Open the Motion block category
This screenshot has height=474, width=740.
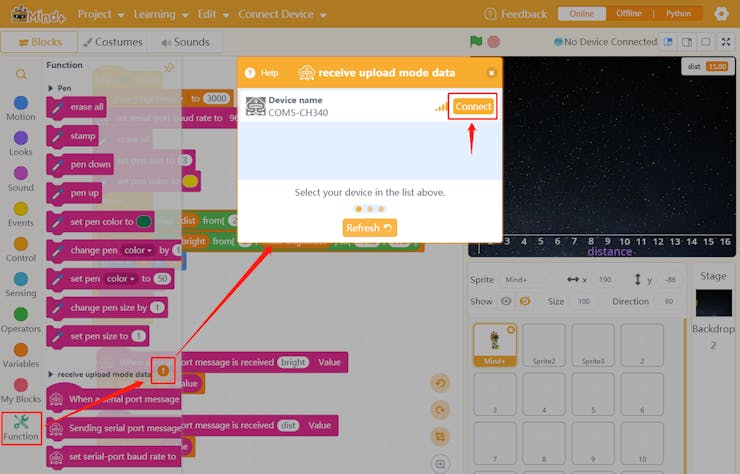pos(21,109)
